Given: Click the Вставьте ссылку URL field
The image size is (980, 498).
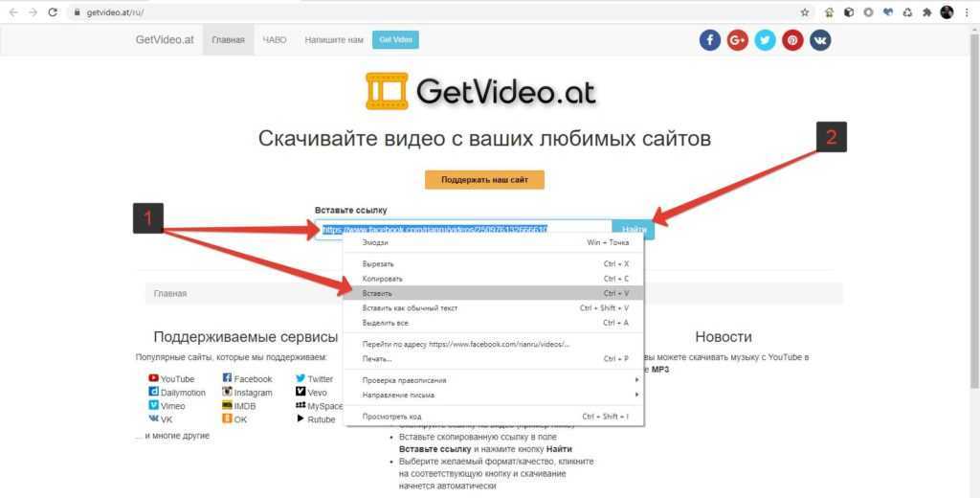Looking at the screenshot, I should [463, 230].
